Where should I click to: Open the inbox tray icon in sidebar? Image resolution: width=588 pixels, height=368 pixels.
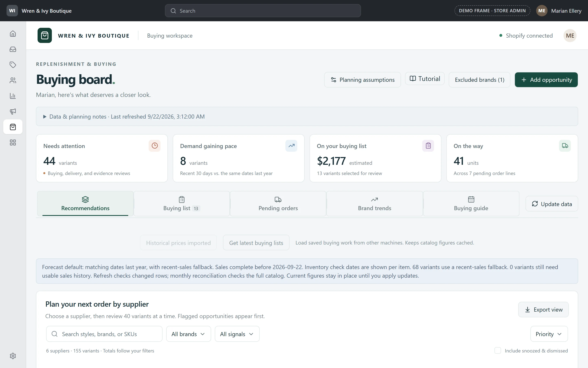13,49
